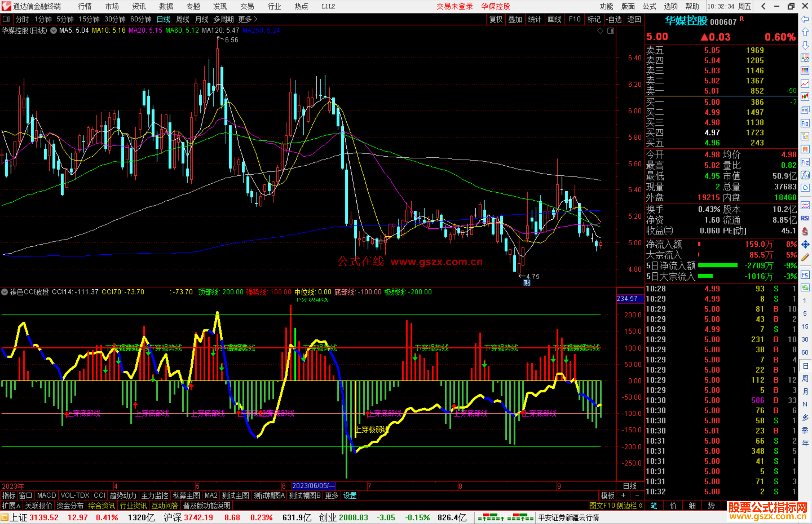Open the 行情 menu
The image size is (812, 524).
85,6
